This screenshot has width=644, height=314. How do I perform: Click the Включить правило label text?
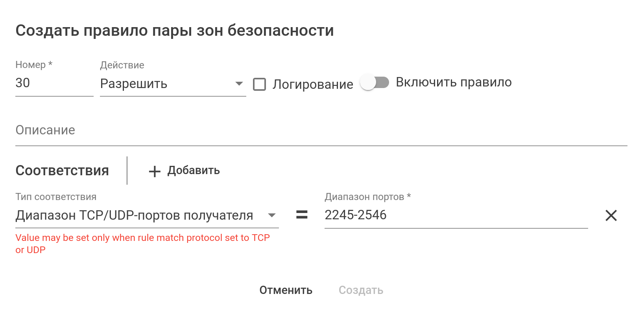click(x=454, y=82)
